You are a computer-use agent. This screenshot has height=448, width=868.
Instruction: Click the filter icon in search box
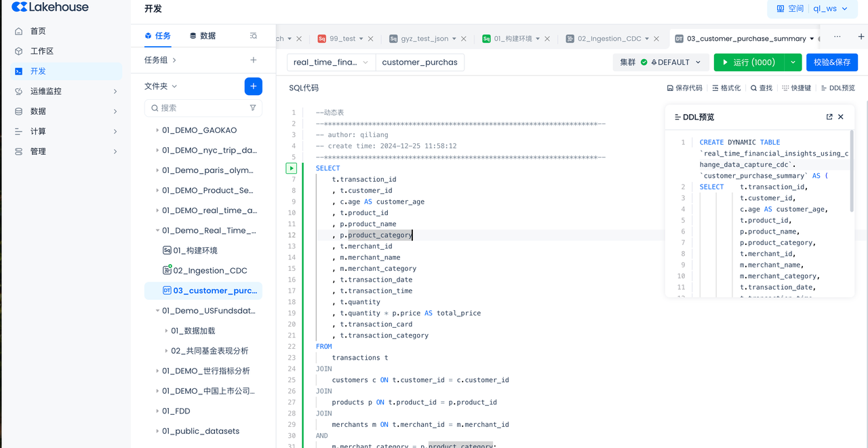pos(253,108)
